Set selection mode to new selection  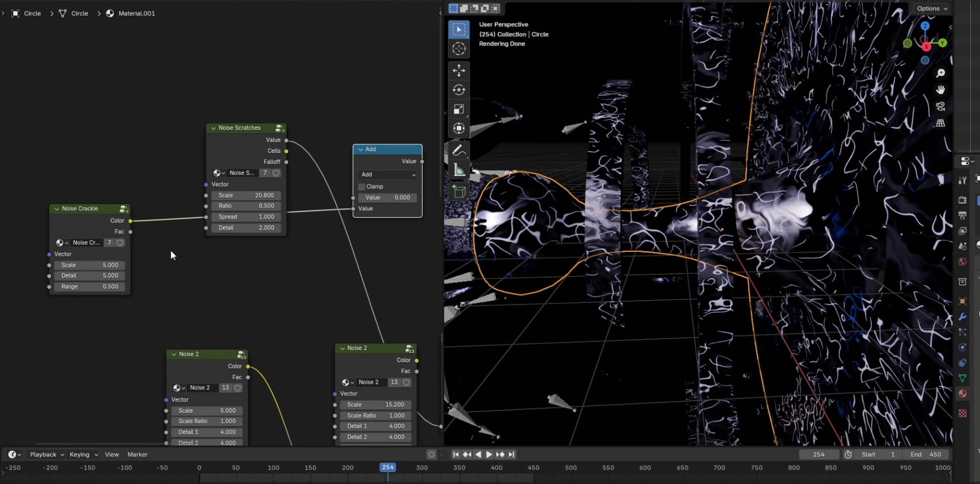tap(453, 9)
